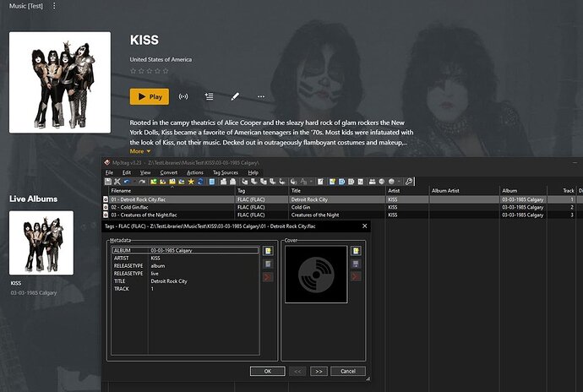The height and width of the screenshot is (392, 583).
Task: Remove cover with the red X beside Cover
Action: click(356, 277)
